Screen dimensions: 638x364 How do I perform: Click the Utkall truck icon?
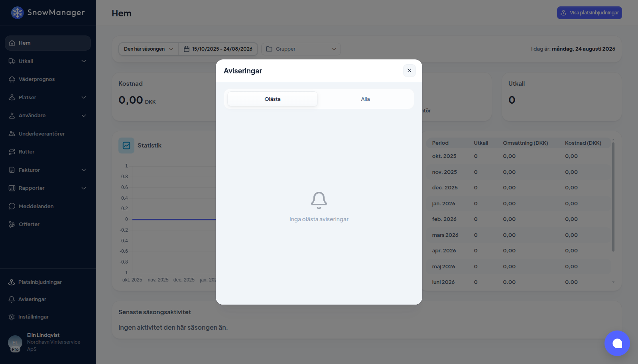(12, 61)
